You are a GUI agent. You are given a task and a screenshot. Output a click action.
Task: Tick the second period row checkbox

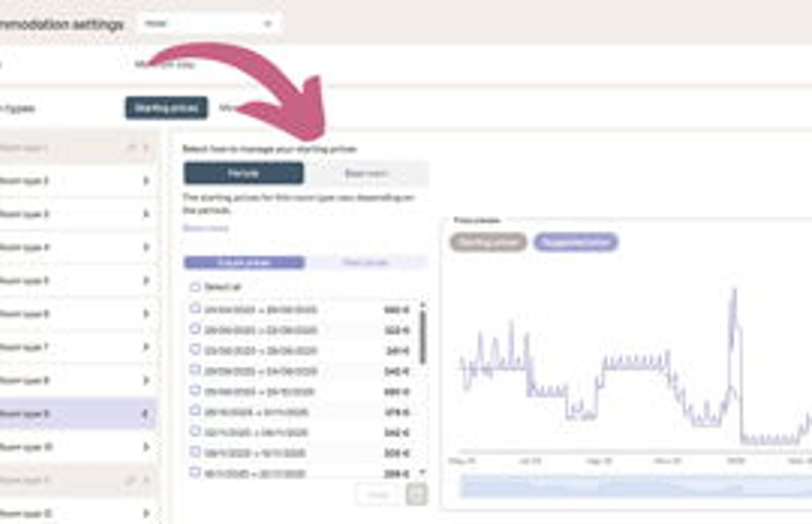(195, 329)
